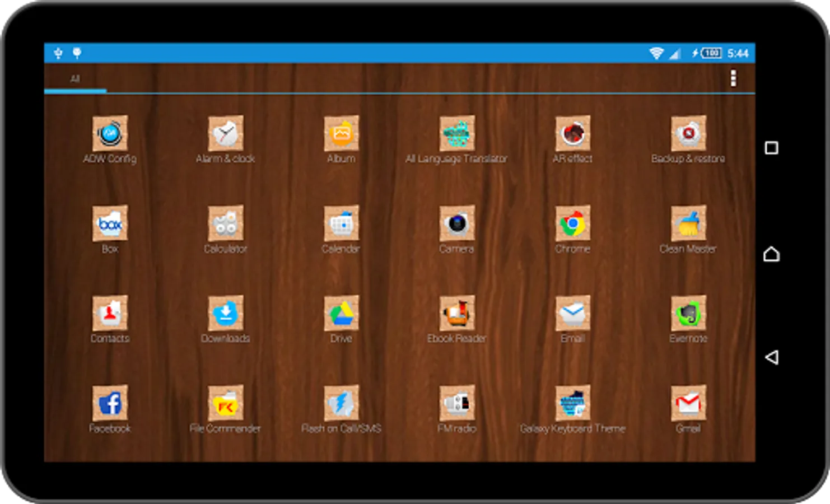Tap the Wi-Fi status icon
Screen dimensions: 830x504
click(656, 53)
